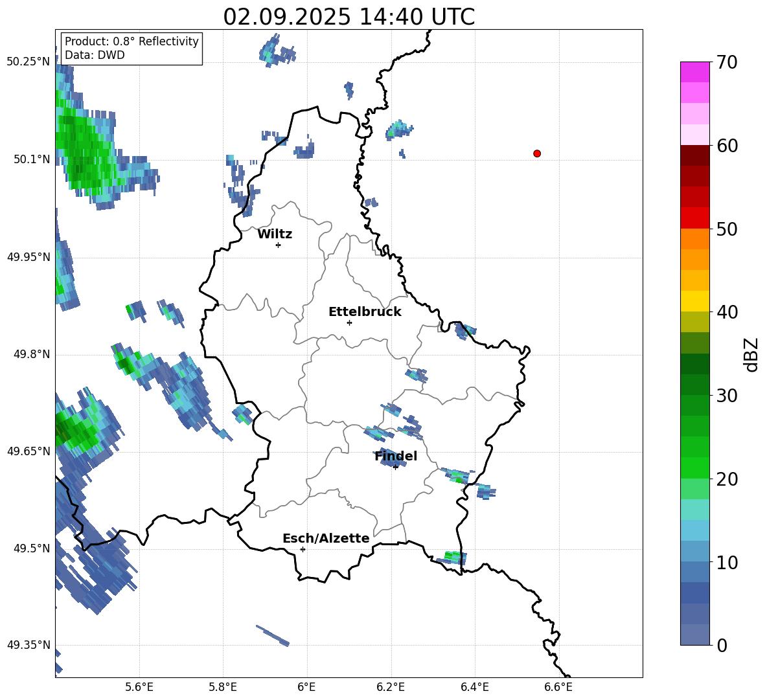Image resolution: width=767 pixels, height=700 pixels.
Task: Click the colorbar 40 tick label
Action: click(727, 312)
